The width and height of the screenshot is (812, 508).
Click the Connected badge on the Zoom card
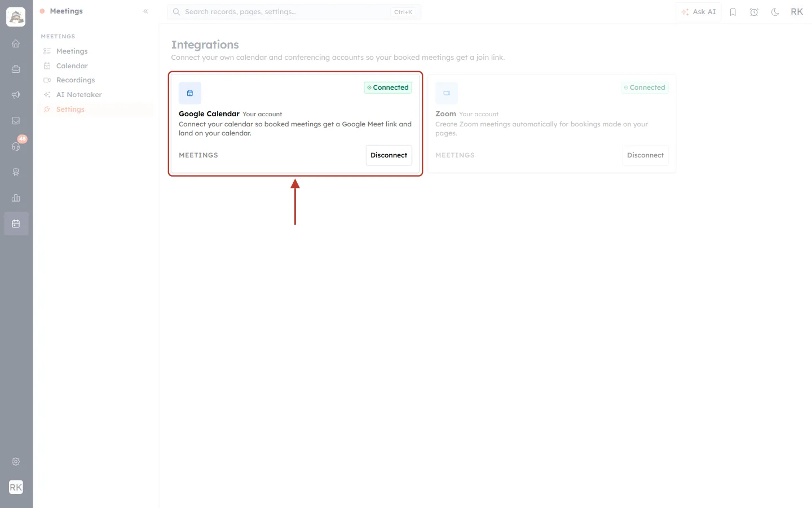[x=645, y=87]
